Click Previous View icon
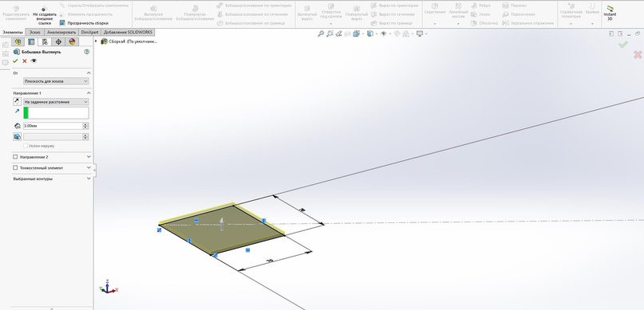 (339, 33)
